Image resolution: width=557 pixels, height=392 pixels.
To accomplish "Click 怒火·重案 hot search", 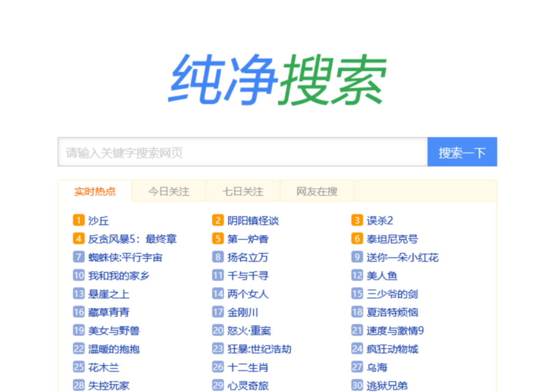I will coord(249,331).
